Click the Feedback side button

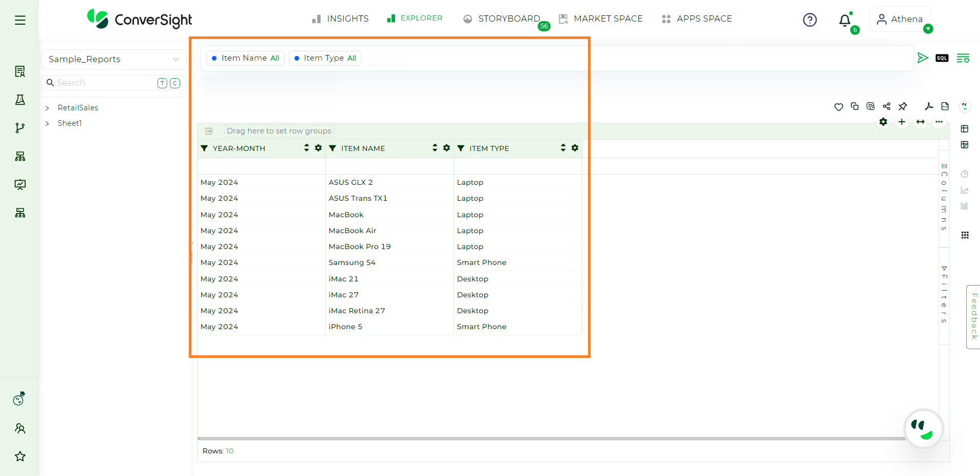click(973, 316)
